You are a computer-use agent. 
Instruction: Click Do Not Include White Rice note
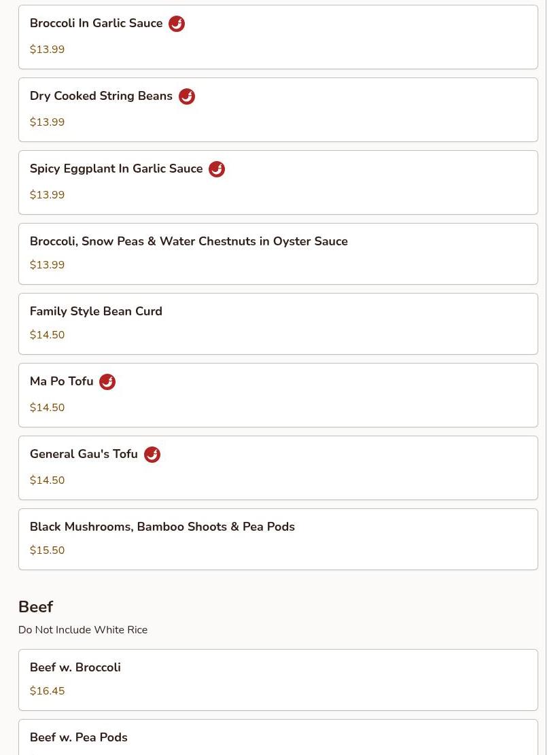[x=83, y=630]
